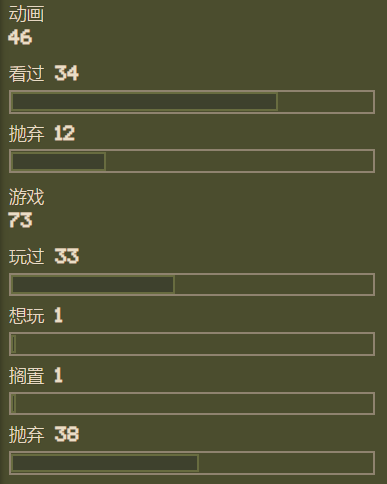Click the 看过 progress bar

(x=192, y=102)
